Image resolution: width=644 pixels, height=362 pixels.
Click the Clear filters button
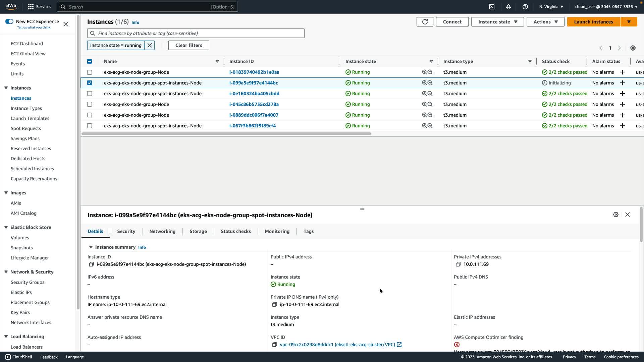[x=189, y=45]
